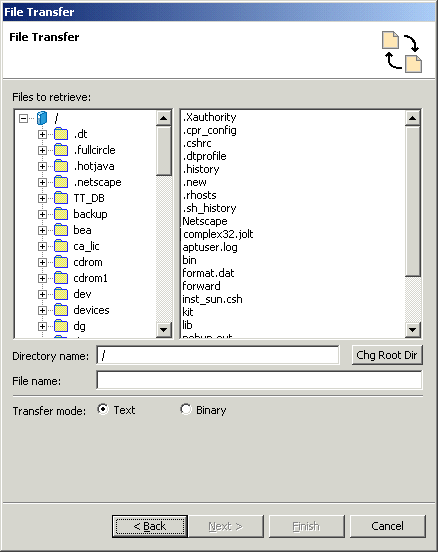Select the .rhosts file
Image resolution: width=438 pixels, height=552 pixels.
point(199,195)
